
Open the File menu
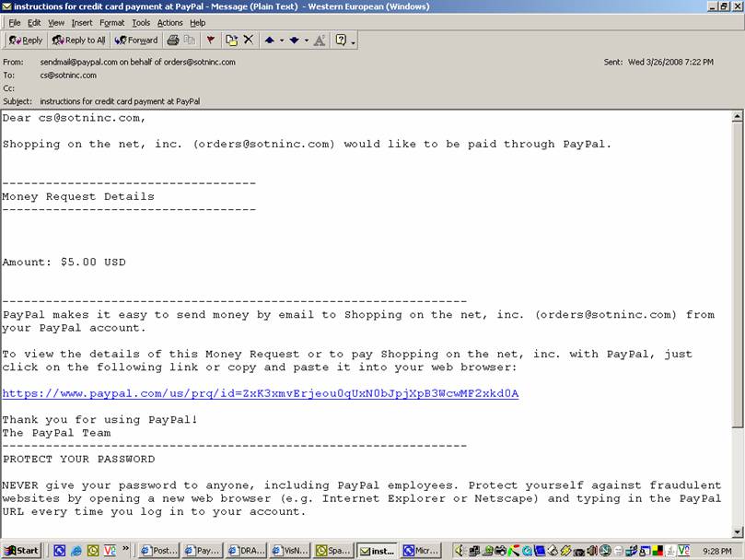point(15,23)
